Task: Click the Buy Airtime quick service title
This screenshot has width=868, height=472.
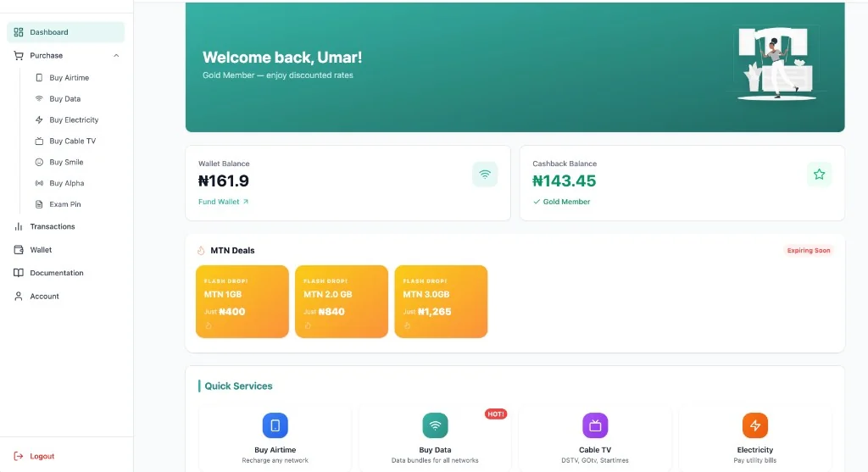Action: coord(275,450)
